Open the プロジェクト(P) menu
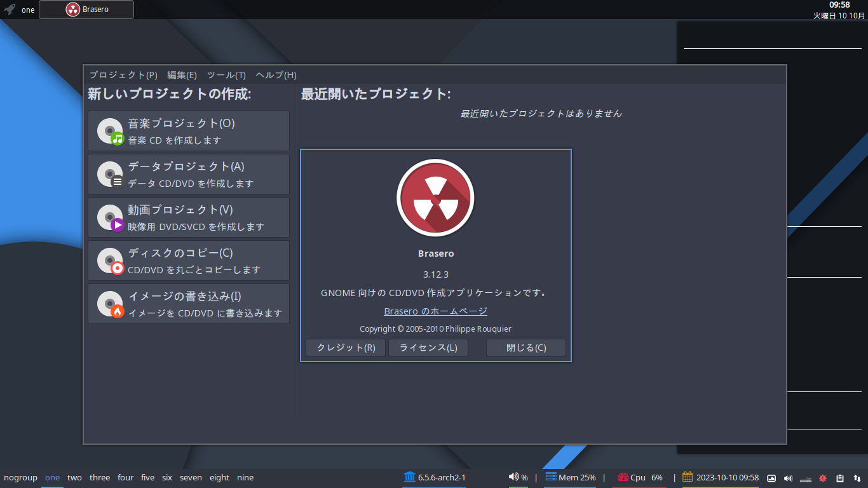 pyautogui.click(x=123, y=75)
